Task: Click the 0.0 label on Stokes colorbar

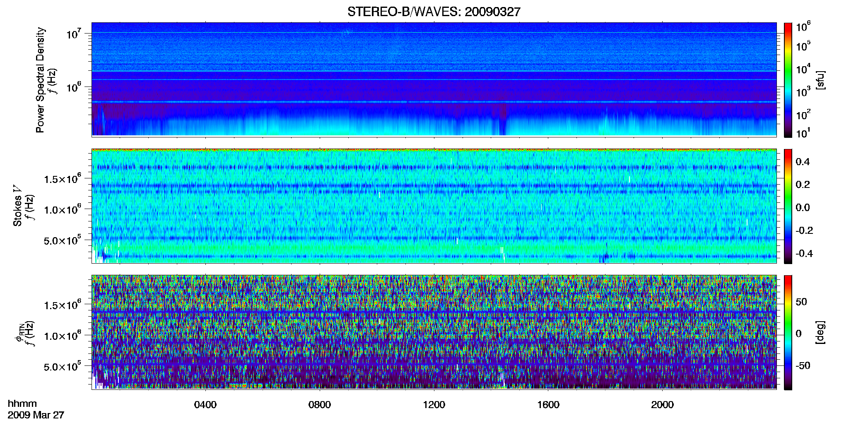Action: (x=803, y=207)
